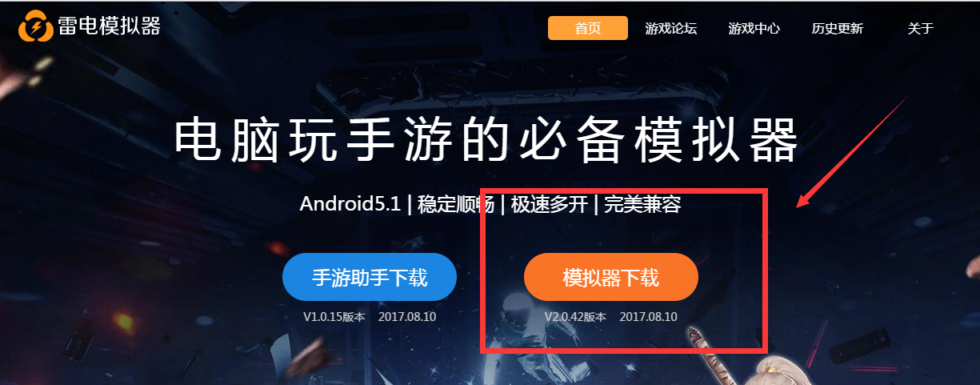Open the 游戏中心 game center page
The image size is (980, 385).
click(754, 28)
